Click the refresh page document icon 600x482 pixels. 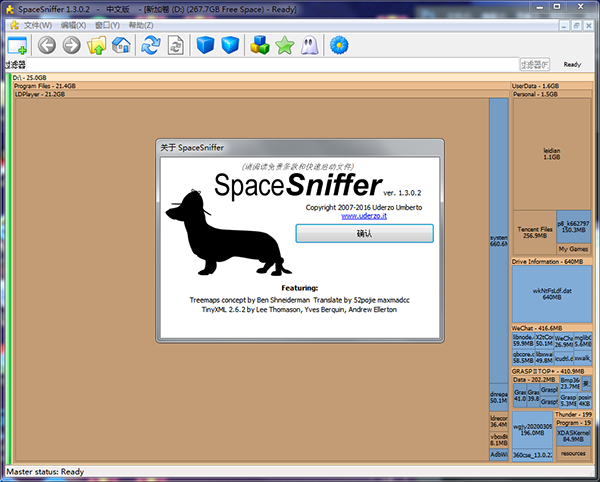pyautogui.click(x=176, y=45)
